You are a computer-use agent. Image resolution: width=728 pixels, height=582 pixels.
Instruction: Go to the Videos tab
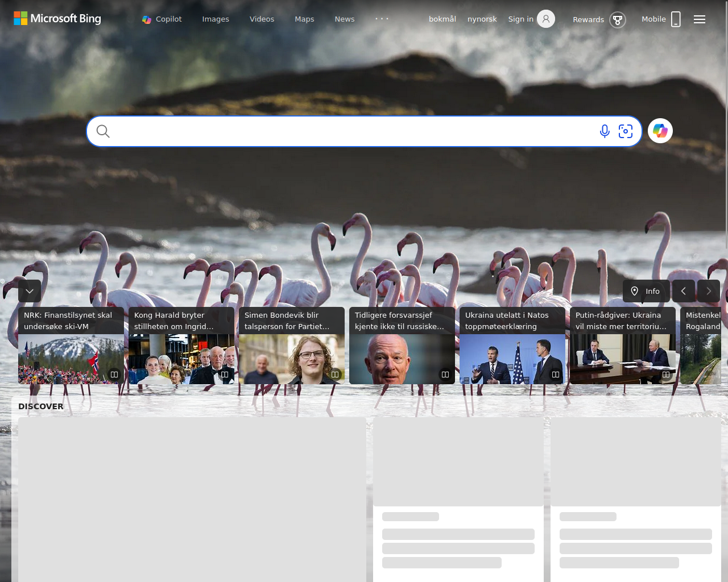(262, 19)
